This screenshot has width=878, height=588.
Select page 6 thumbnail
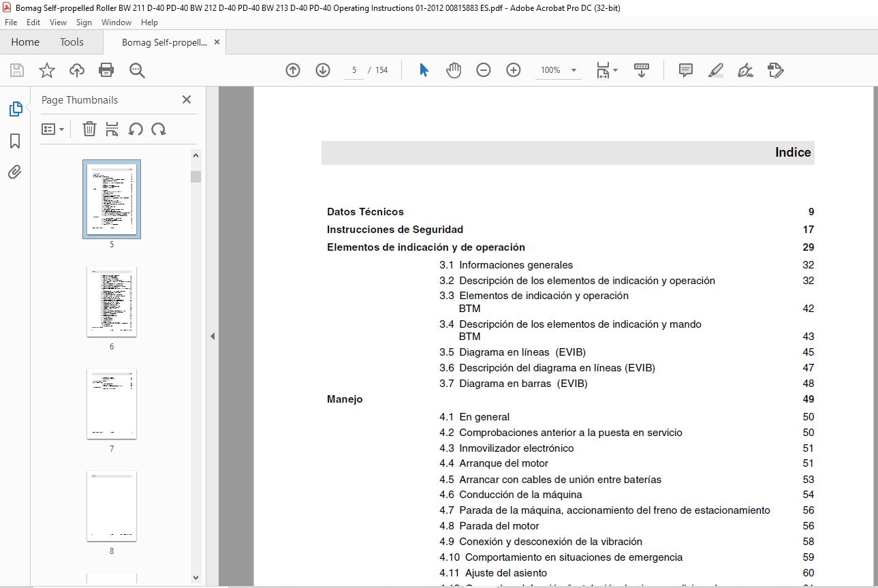112,301
